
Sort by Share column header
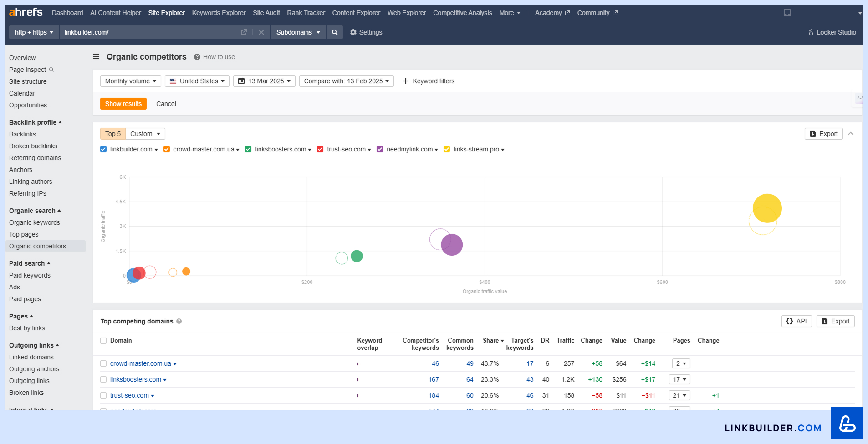493,340
